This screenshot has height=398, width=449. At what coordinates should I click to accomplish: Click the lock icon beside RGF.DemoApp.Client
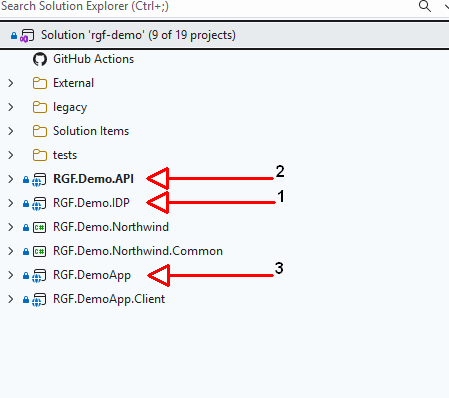tap(26, 300)
